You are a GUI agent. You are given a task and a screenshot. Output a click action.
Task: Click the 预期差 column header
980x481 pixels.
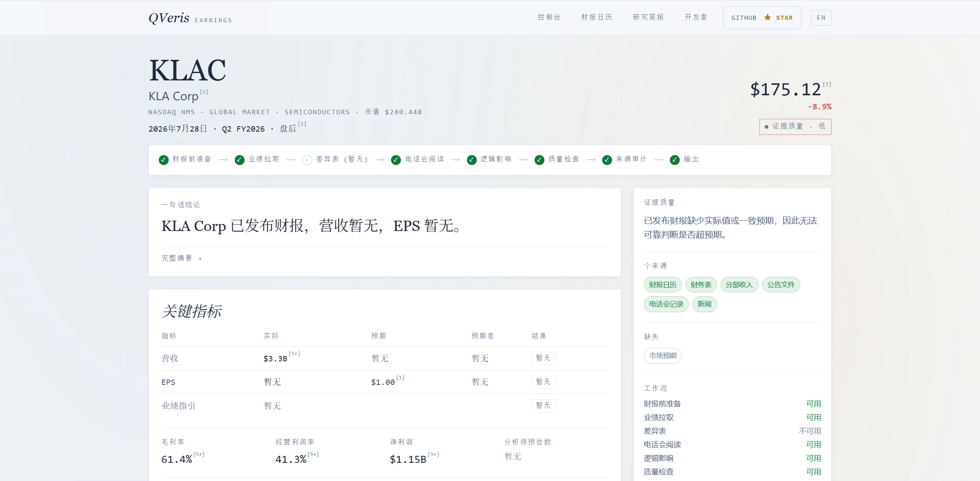point(483,336)
